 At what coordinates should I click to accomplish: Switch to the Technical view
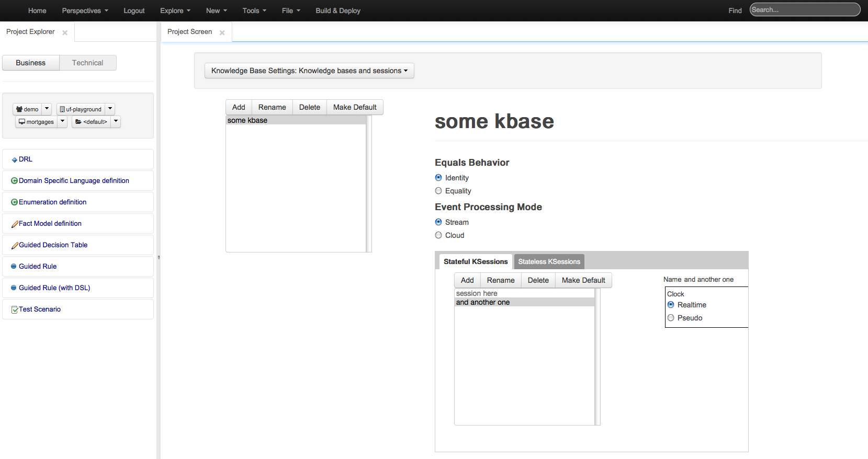(87, 63)
